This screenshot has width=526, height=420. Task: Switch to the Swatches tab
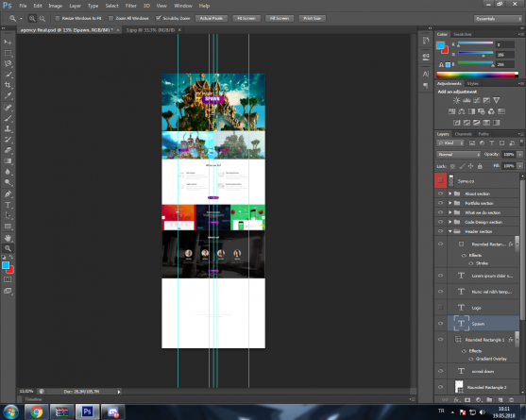(463, 34)
